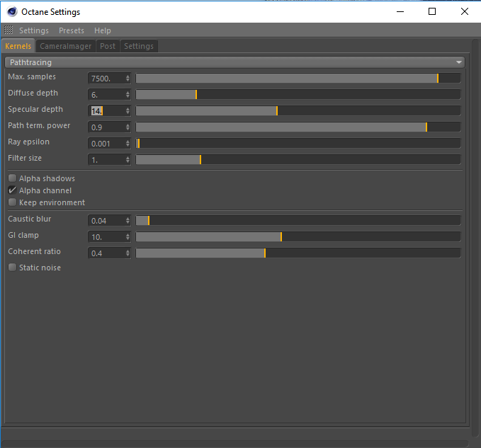The width and height of the screenshot is (481, 448).
Task: Click the Max. samples stepper arrows
Action: click(x=128, y=79)
